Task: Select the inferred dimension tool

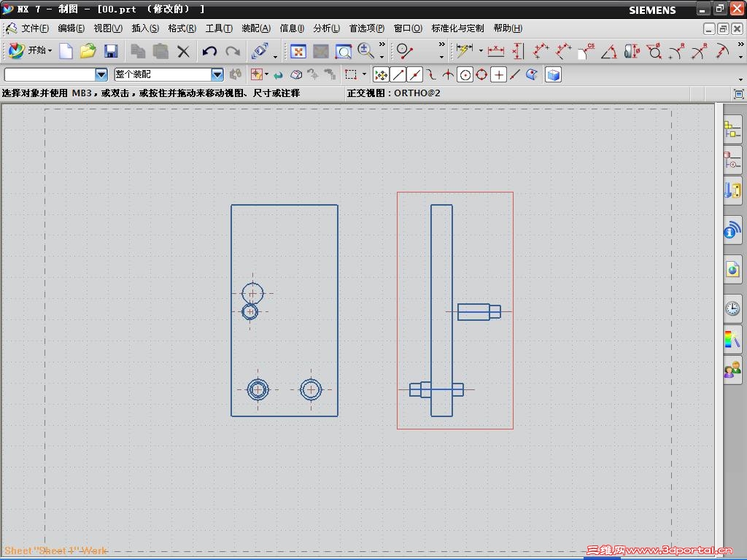Action: [465, 50]
